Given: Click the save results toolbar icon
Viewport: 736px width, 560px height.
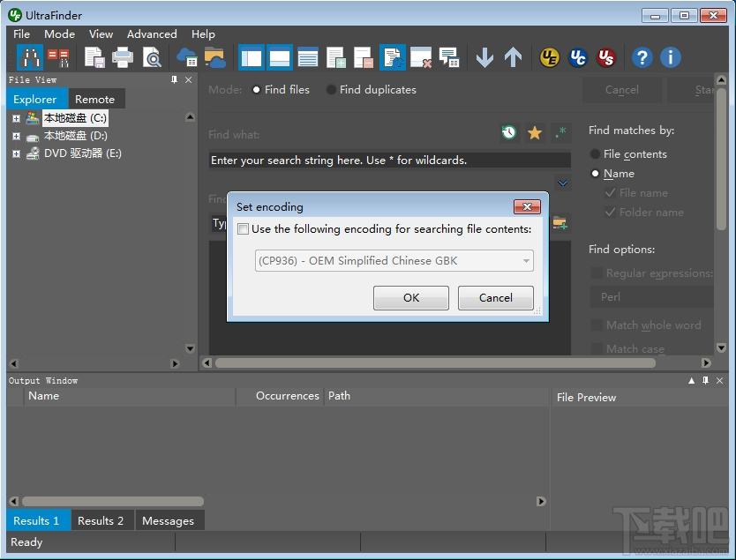Looking at the screenshot, I should [x=94, y=57].
